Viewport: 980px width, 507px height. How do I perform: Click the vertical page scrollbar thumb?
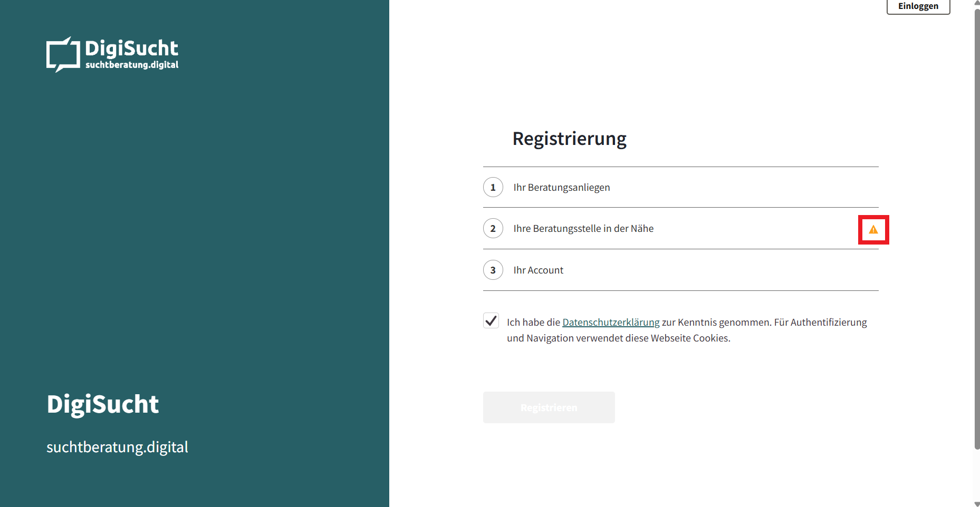976,227
